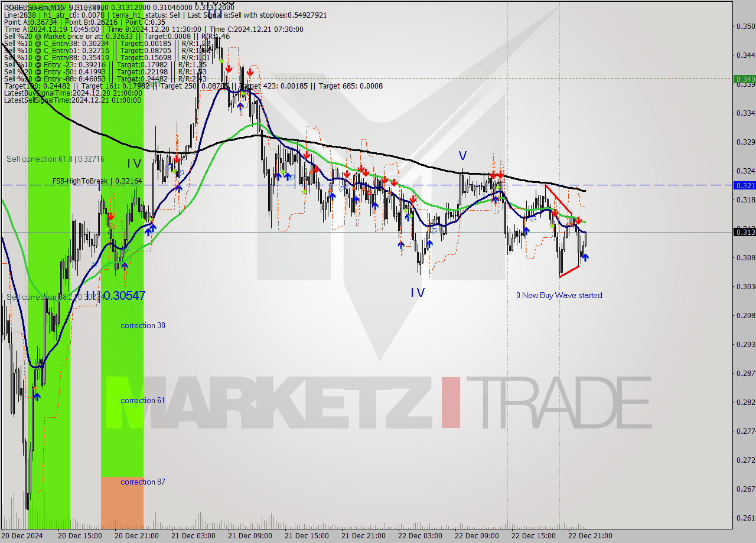Click the 0.272 price axis label
Screen dimensions: 756x543
[745, 460]
